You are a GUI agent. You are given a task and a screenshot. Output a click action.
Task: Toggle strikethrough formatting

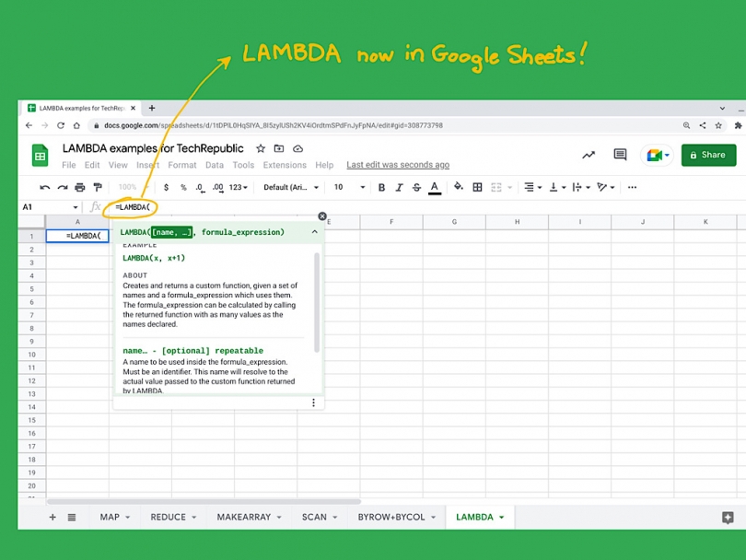click(416, 187)
